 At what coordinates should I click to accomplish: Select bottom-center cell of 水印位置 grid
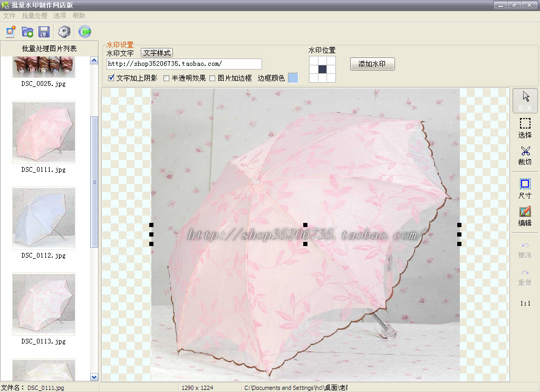click(322, 78)
